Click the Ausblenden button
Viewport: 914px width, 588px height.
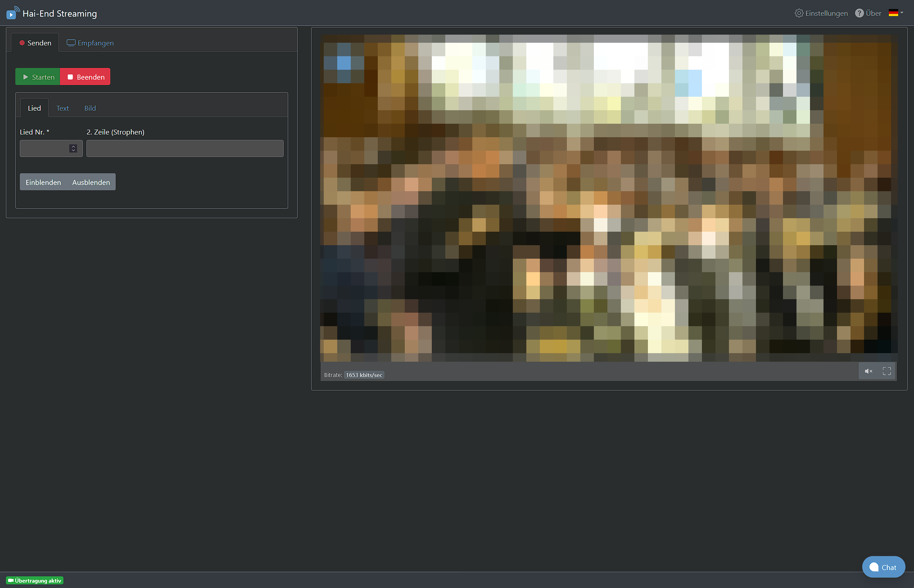90,182
